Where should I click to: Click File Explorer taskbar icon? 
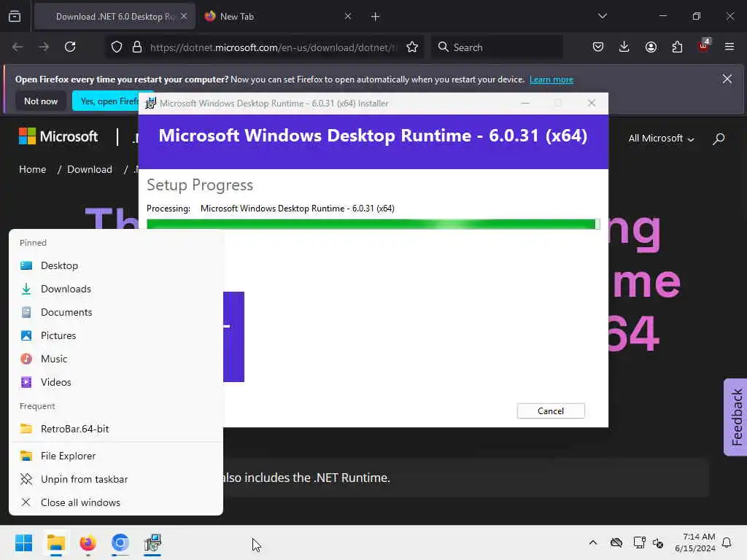55,542
